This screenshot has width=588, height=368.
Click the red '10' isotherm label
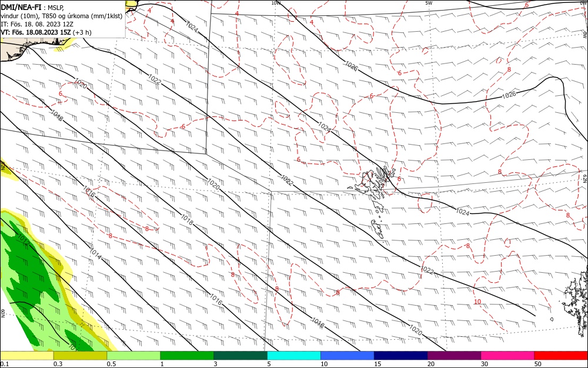[x=477, y=302]
